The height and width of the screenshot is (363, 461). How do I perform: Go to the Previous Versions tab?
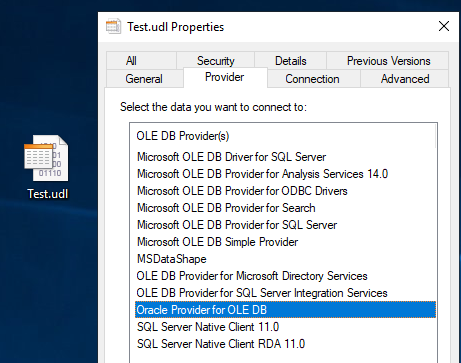pos(388,61)
